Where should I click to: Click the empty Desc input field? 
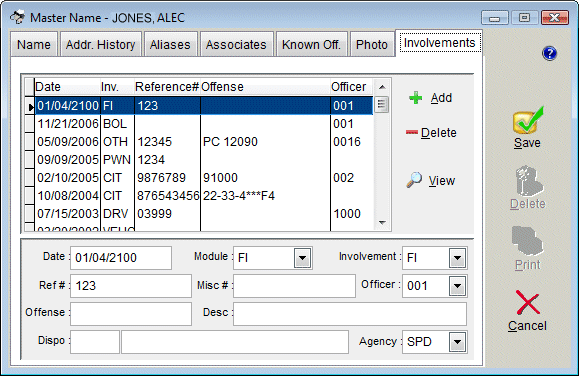pyautogui.click(x=350, y=314)
